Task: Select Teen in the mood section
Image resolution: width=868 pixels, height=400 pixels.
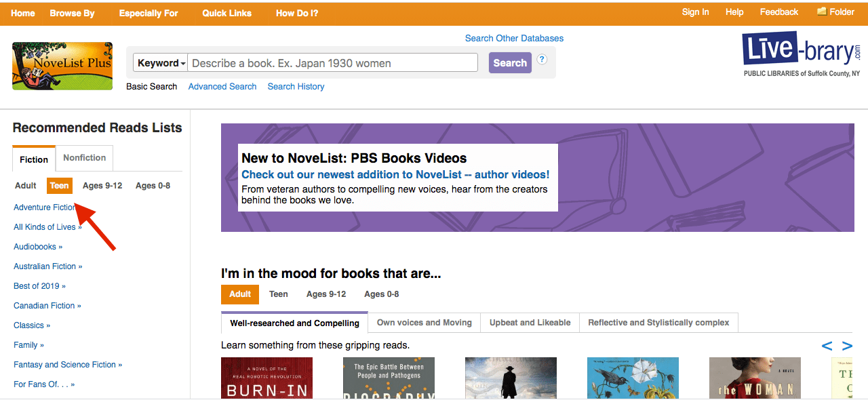Action: (279, 294)
